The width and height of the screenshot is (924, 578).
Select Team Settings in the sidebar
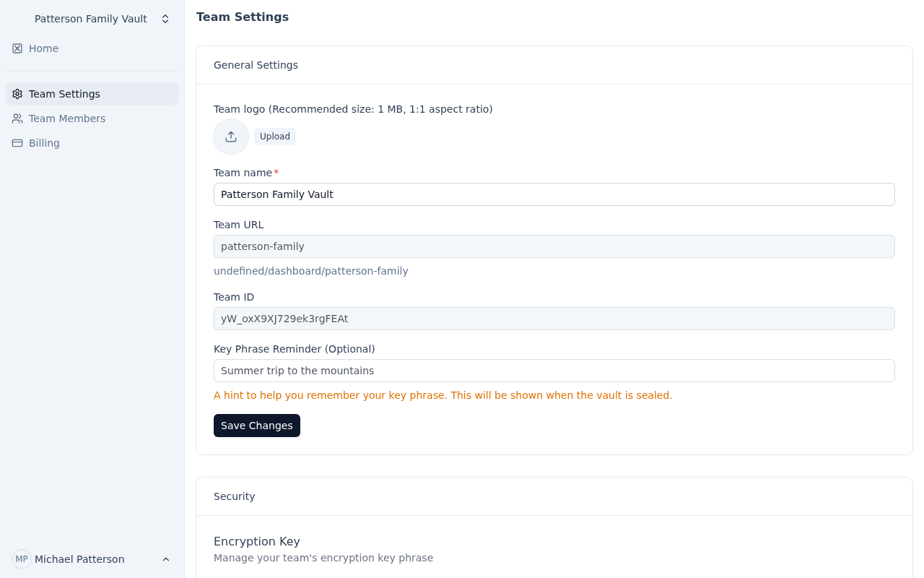coord(65,94)
